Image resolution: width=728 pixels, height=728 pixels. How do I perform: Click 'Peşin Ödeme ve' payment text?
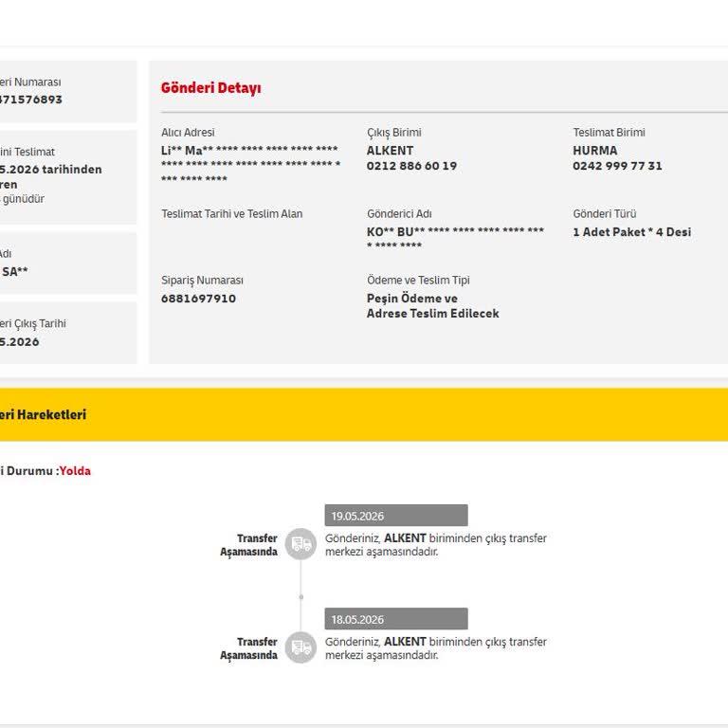(x=411, y=299)
